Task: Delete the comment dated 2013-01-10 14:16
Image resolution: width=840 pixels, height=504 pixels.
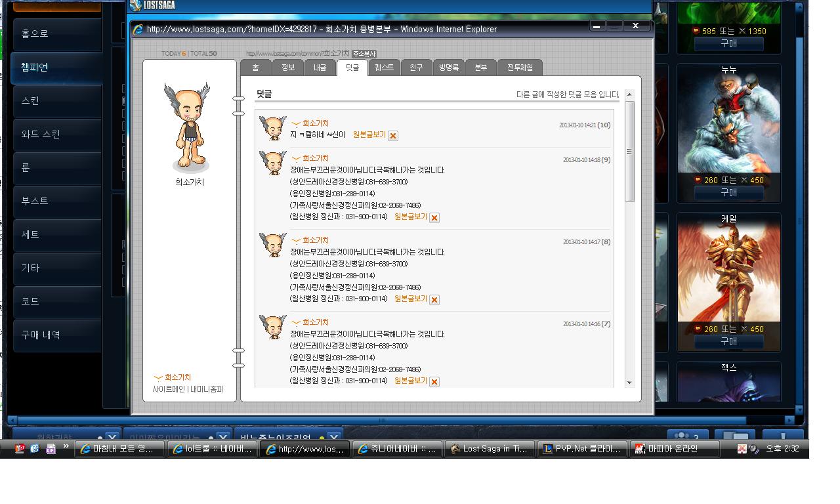Action: click(434, 382)
